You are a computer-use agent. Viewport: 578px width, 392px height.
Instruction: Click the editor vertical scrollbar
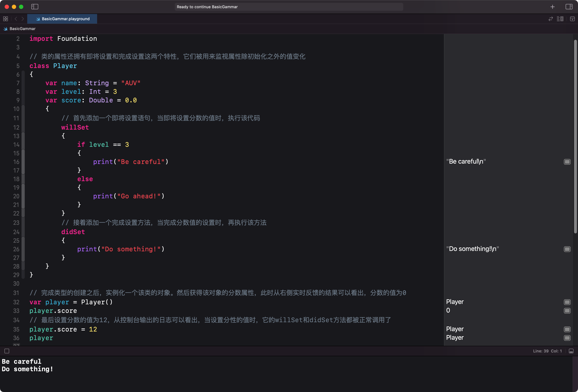coord(575,137)
